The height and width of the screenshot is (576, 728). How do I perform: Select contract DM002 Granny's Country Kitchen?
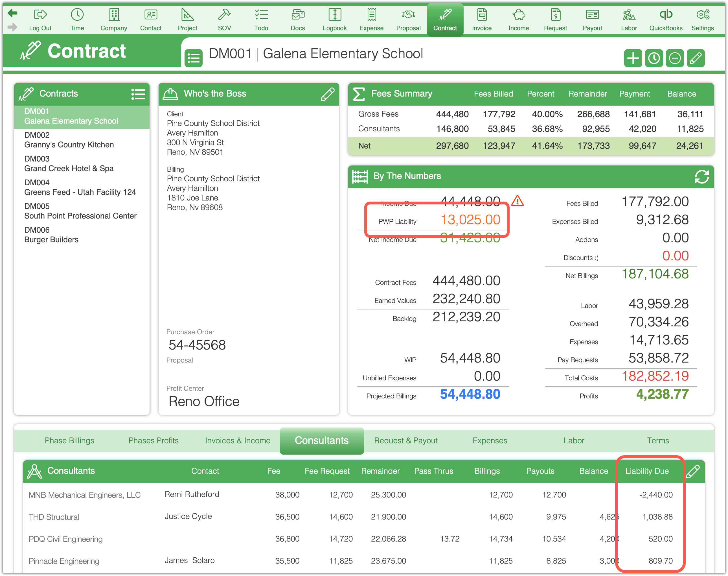click(82, 140)
